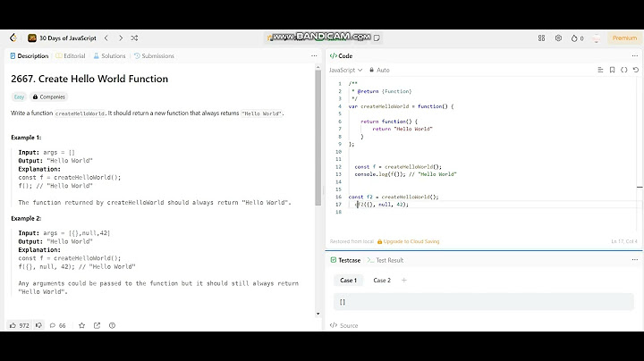
Task: Click the problem title 2667. Create Hello World Function
Action: (x=89, y=79)
